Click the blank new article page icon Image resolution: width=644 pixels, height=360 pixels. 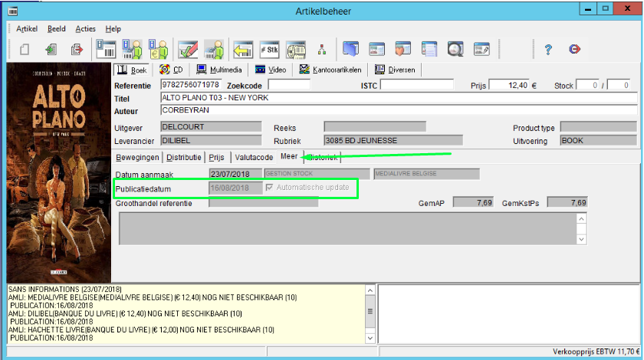(x=25, y=50)
